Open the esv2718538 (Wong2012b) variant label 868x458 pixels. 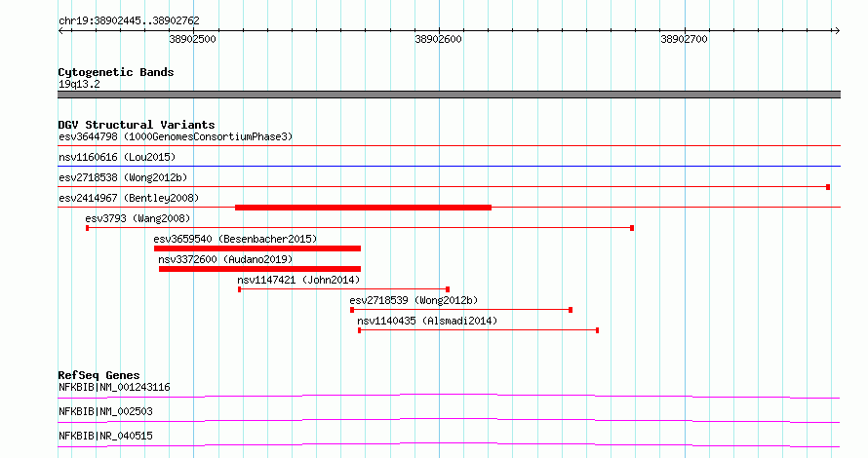pos(123,177)
